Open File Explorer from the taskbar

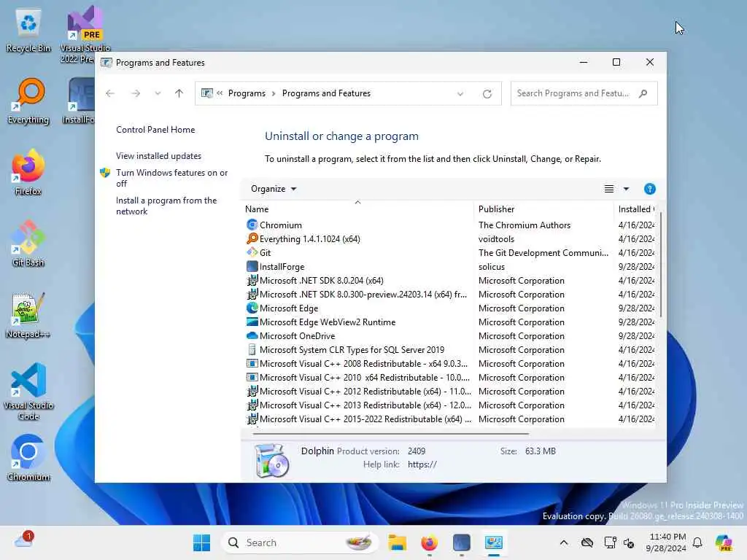(397, 542)
